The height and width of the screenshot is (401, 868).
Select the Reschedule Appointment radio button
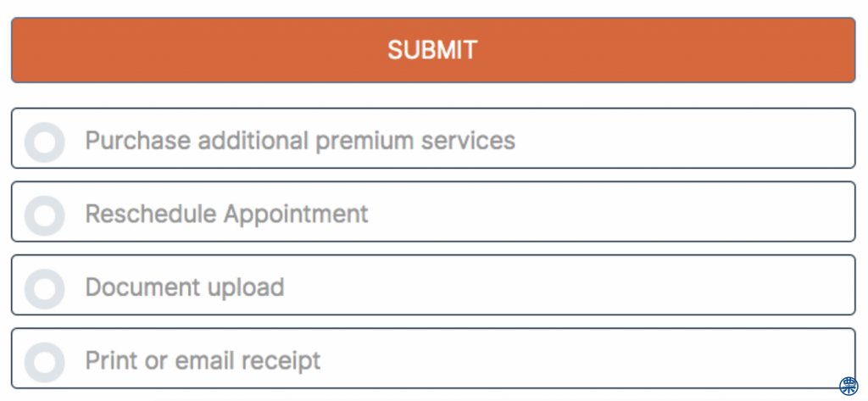pos(44,214)
